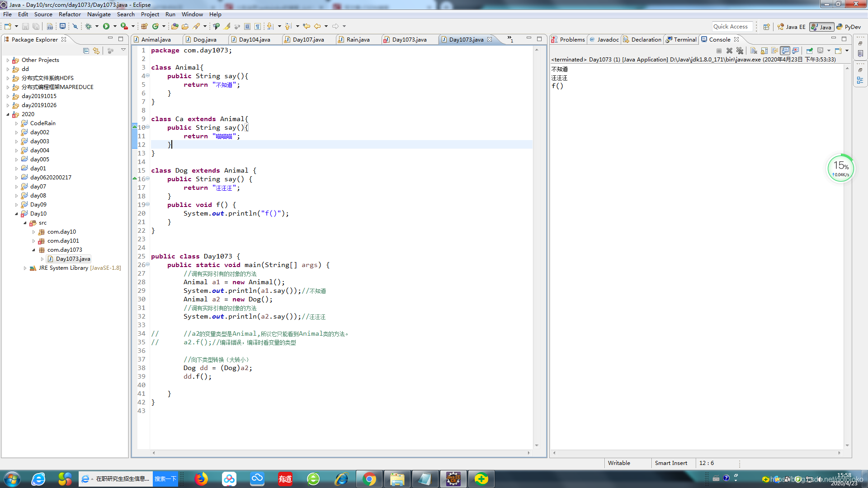Enable the smart insert mode toggle

click(671, 463)
